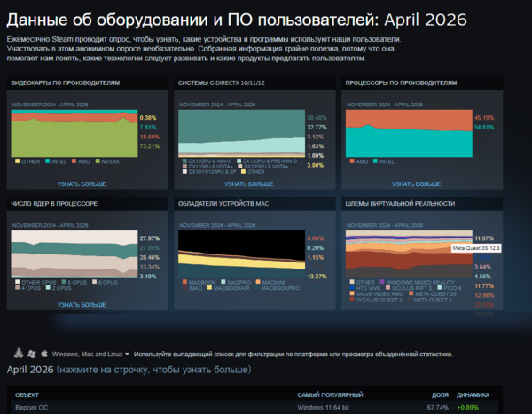Click the 'META QUEST 3' legend entry
Viewport: 532px width, 414px height.
[x=429, y=300]
